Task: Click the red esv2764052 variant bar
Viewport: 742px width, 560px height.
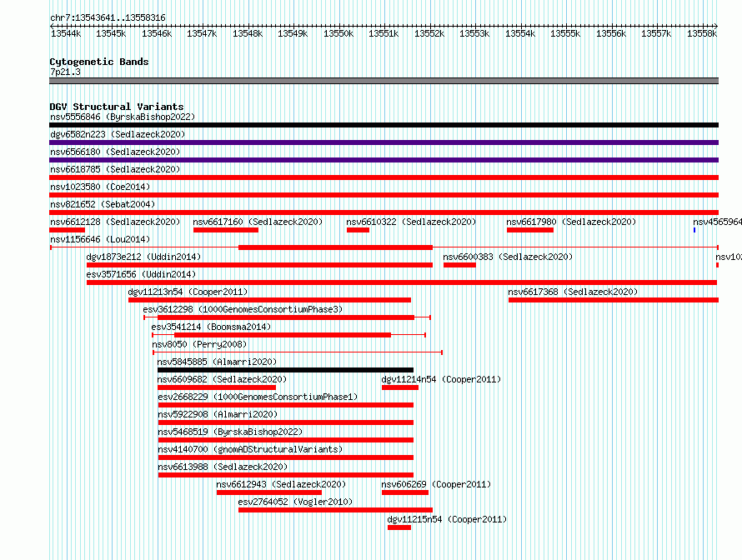Action: (335, 510)
